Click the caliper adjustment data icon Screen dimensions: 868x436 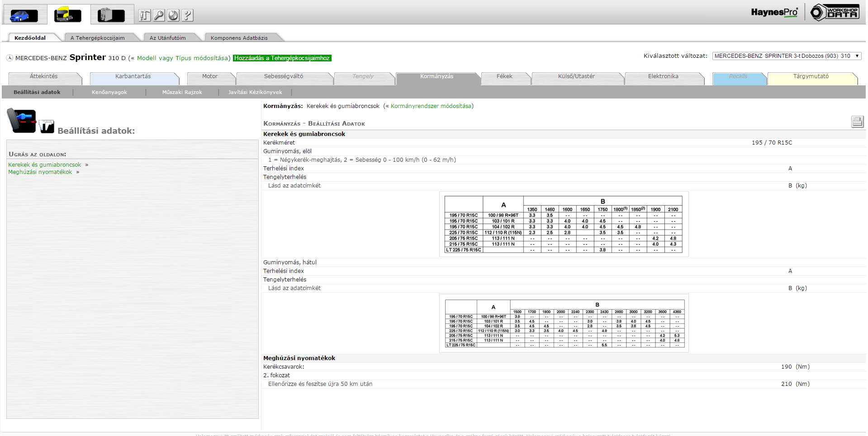(46, 127)
